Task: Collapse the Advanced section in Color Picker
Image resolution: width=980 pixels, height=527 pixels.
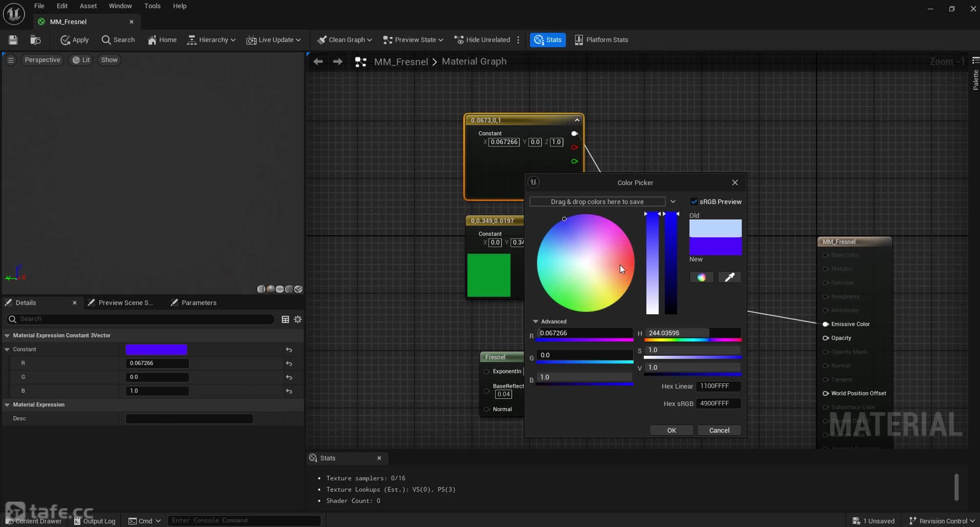Action: coord(535,322)
